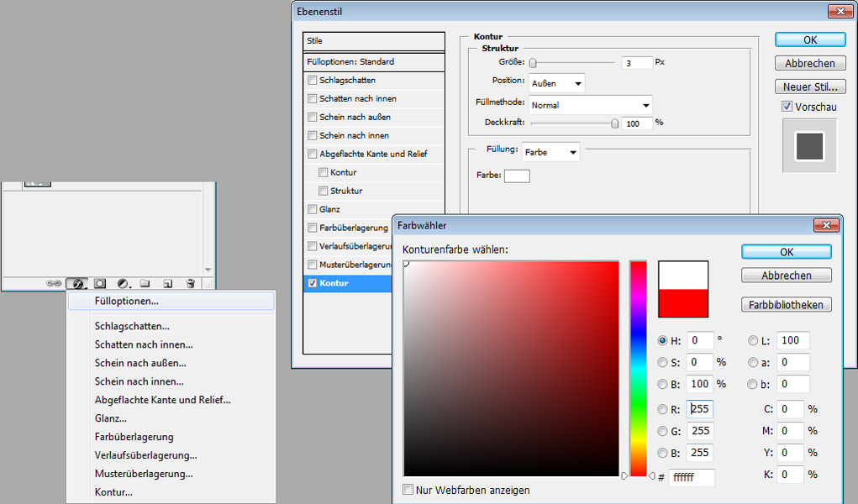Image resolution: width=858 pixels, height=504 pixels.
Task: Choose Kontur... from the popup menu
Action: (171, 492)
